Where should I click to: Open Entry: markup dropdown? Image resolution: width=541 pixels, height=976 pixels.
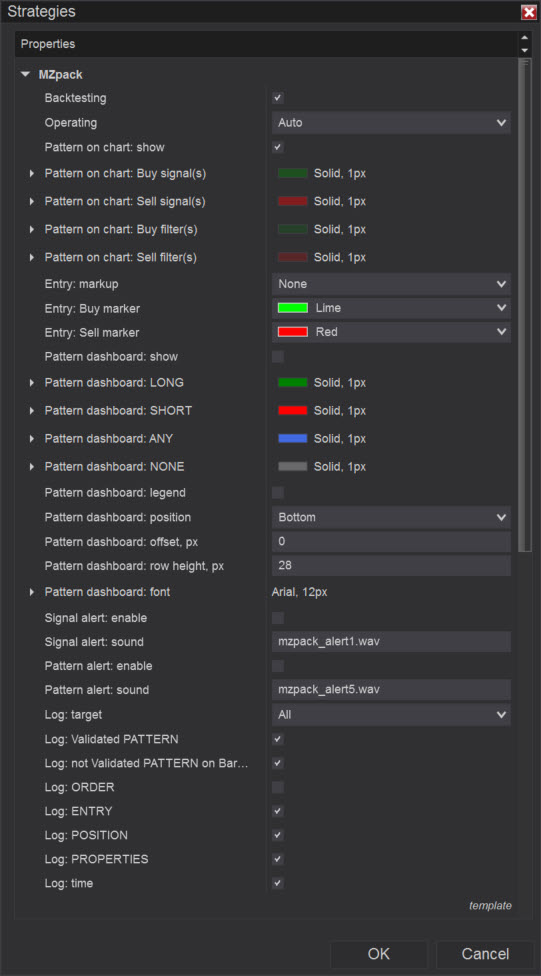(391, 284)
